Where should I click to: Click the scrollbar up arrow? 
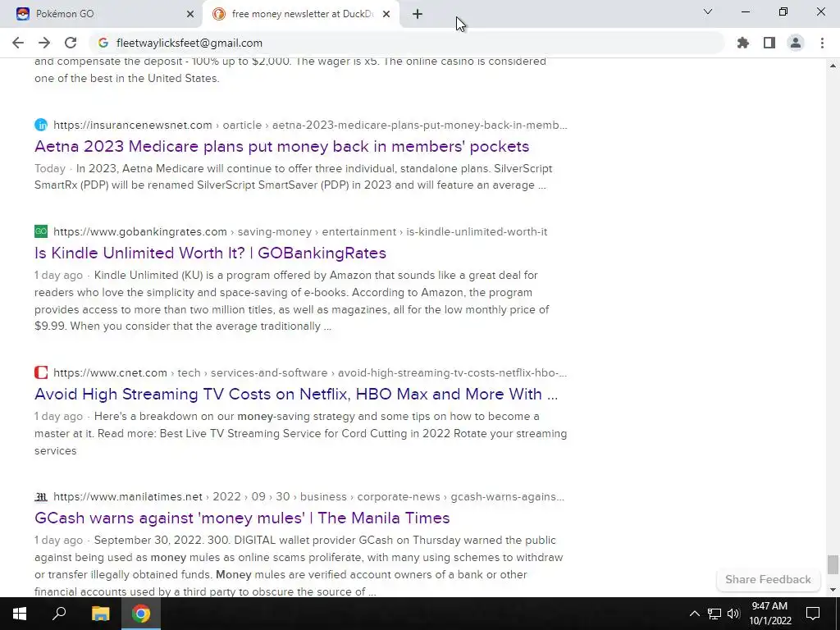tap(832, 66)
